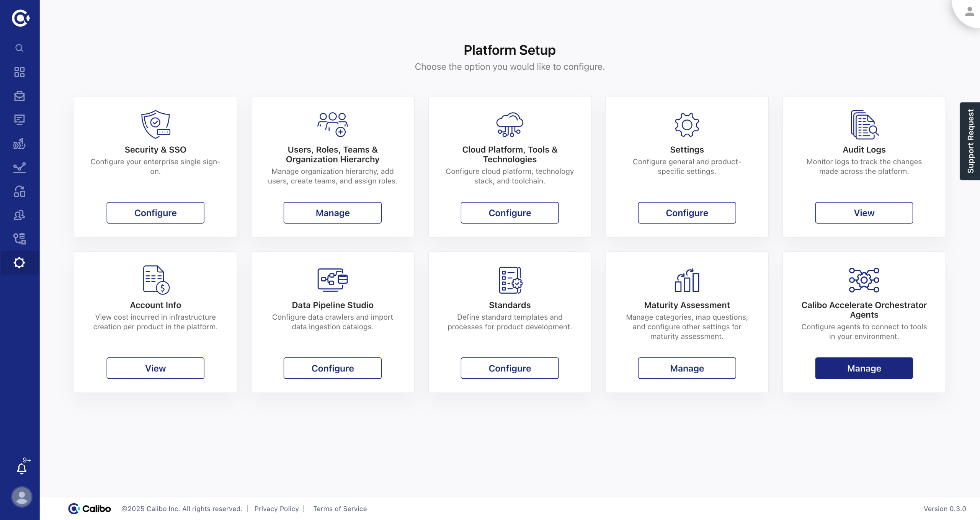Screen dimensions: 980x520
Task: Open the settings gear icon in sidebar
Action: coord(19,263)
